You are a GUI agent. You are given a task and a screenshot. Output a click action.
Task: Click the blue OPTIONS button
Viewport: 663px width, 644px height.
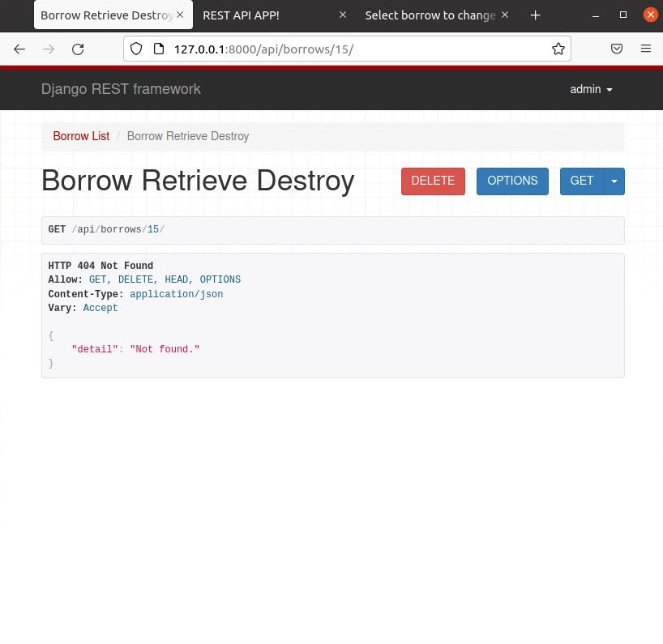(x=512, y=181)
